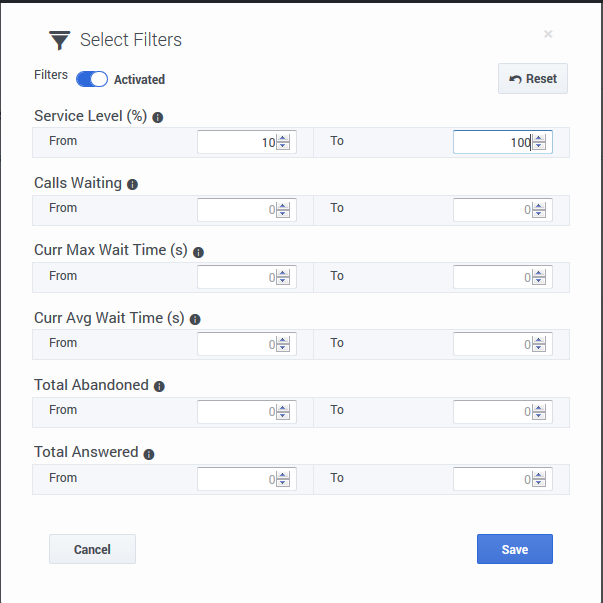Decrease Service Level To value with down arrow
The height and width of the screenshot is (603, 603).
[x=539, y=147]
